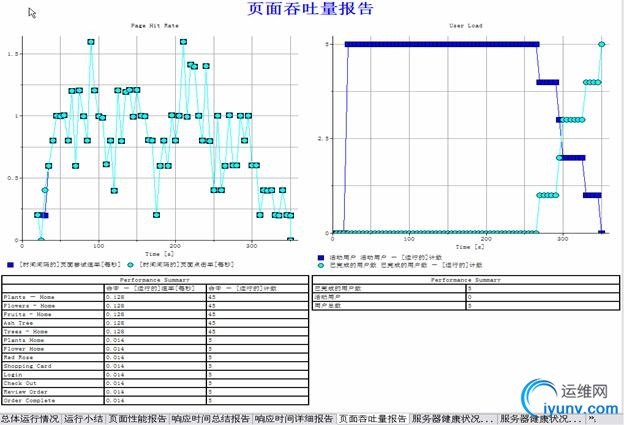Viewport: 624px width, 425px height.
Task: Select the Trees - Home row name
Action: pos(25,331)
